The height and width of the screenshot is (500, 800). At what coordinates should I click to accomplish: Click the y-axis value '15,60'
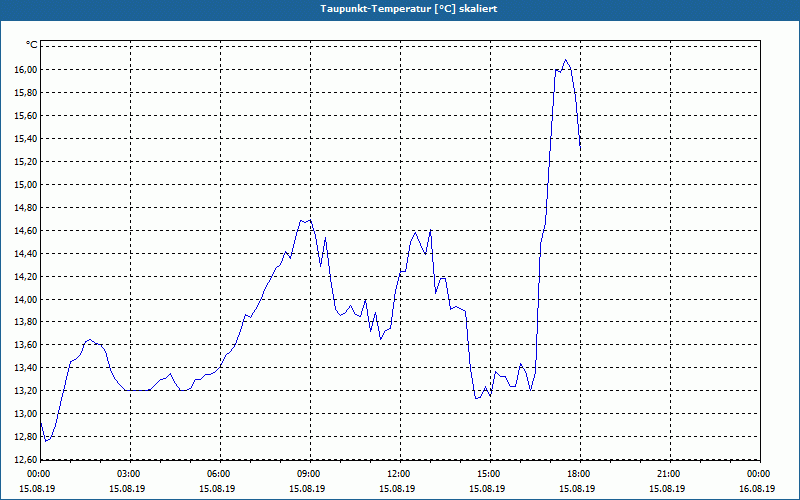(27, 116)
